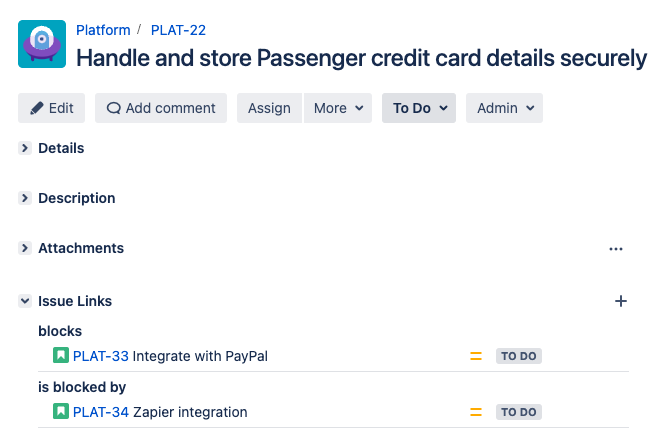This screenshot has width=655, height=444.
Task: Click the PLAT-34 medium priority icon
Action: pyautogui.click(x=476, y=412)
